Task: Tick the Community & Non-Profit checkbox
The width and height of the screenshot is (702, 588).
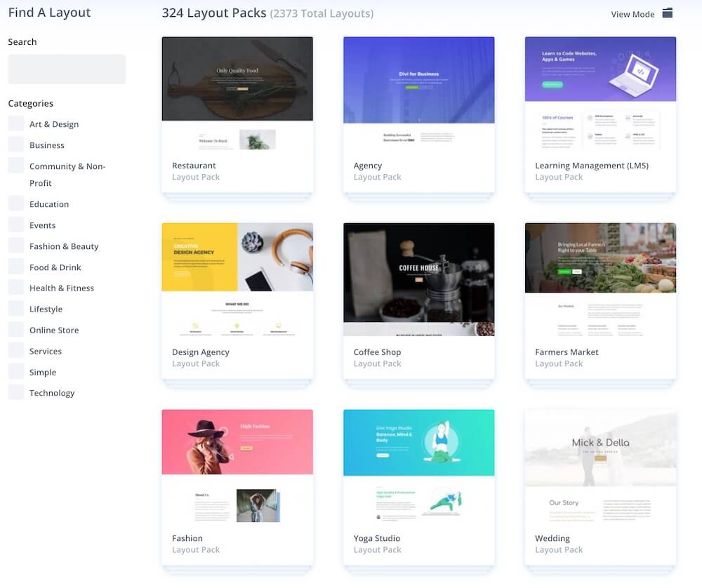Action: (x=16, y=166)
